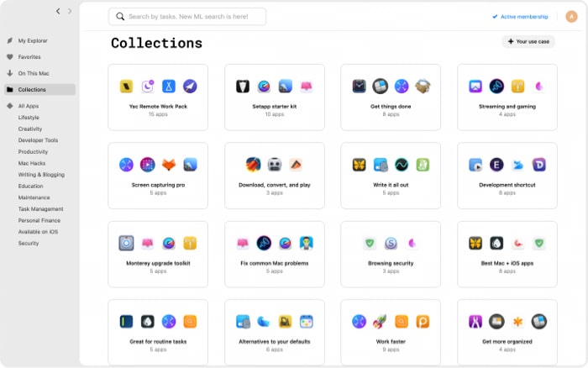
Task: Click the green shield icon in Browsing security
Action: tap(370, 243)
